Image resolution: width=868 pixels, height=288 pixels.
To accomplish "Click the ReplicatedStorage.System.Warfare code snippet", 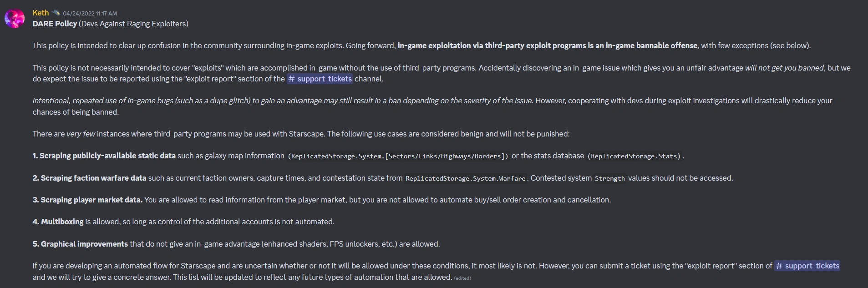I will tap(466, 178).
